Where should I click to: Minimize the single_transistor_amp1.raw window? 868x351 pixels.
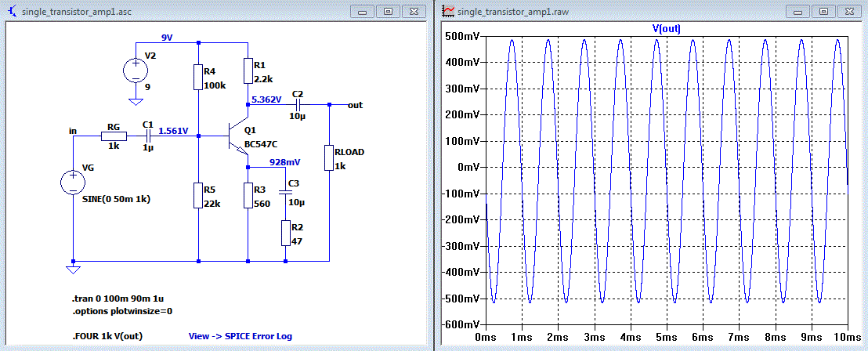[799, 11]
